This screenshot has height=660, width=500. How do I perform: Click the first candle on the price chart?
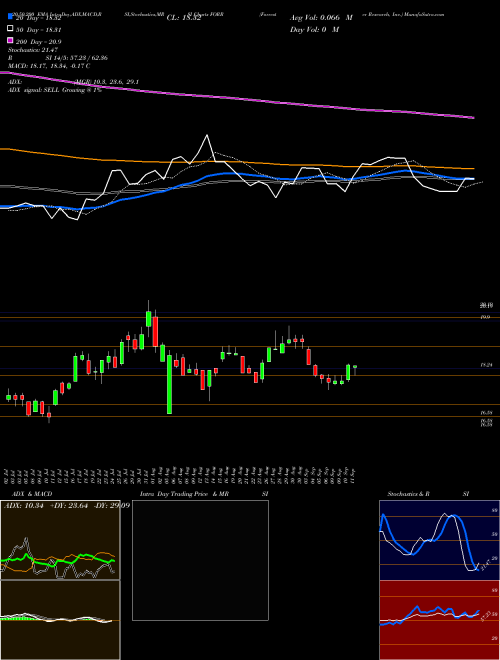coord(8,397)
